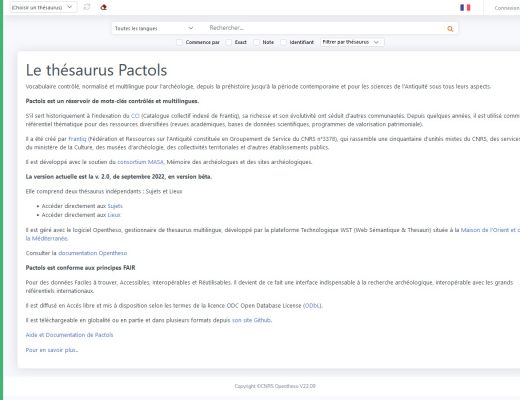Click the Copyright CNRS Opentheso footer text
Viewport: 520px width, 400px height.
[275, 386]
